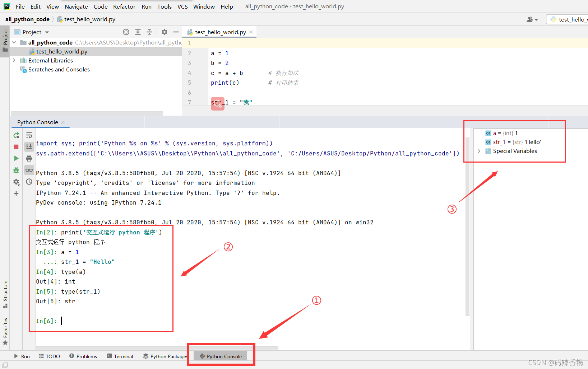Close the test_hello_world.py editor tab

point(251,32)
